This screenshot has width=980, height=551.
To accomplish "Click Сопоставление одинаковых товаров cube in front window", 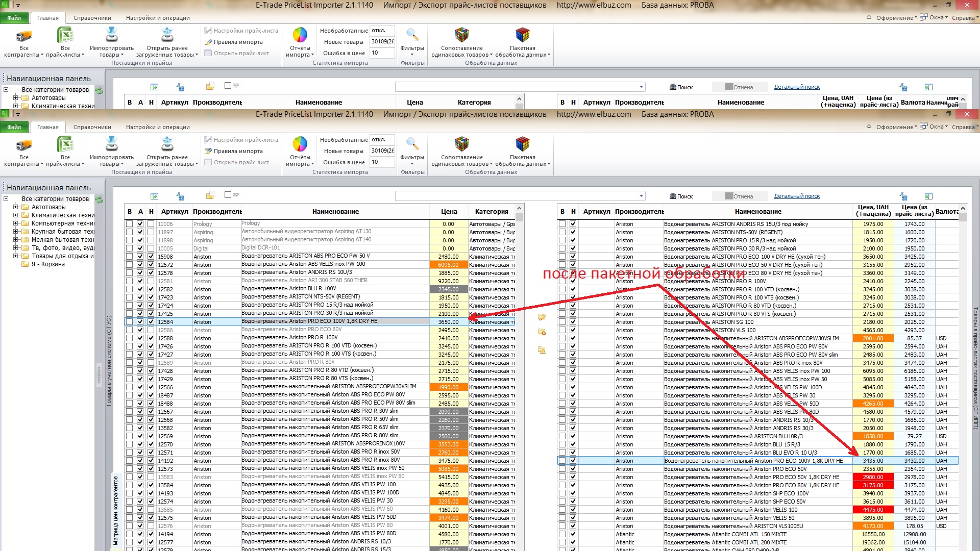I will [x=462, y=151].
